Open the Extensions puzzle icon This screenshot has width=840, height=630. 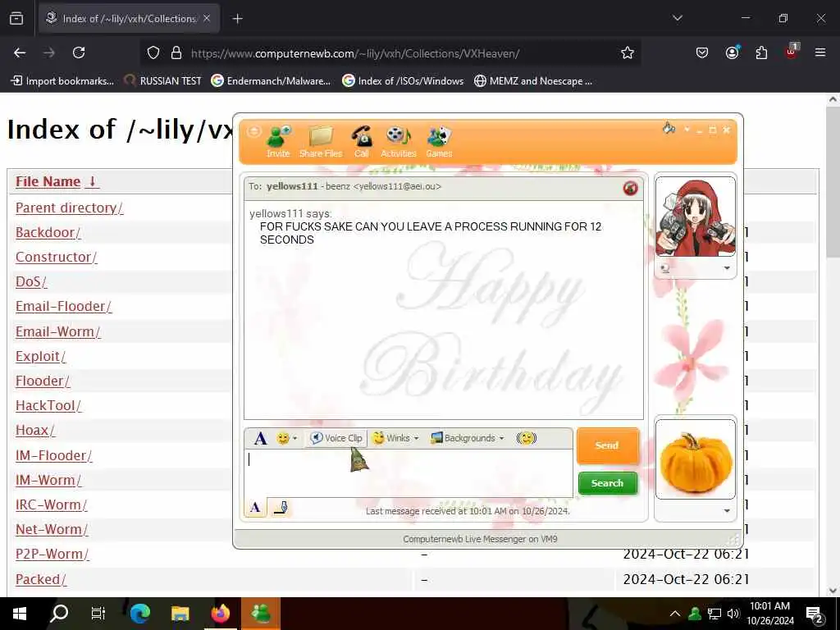(761, 52)
